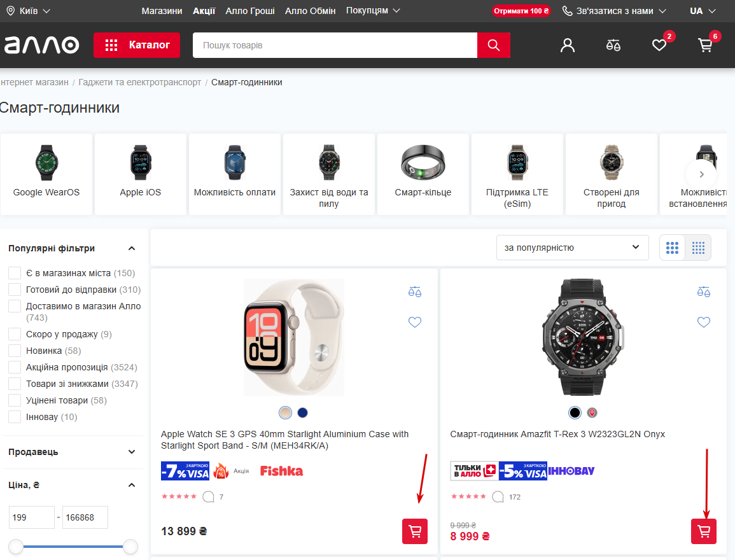
Task: Open Можливість оплати category tile
Action: (235, 174)
